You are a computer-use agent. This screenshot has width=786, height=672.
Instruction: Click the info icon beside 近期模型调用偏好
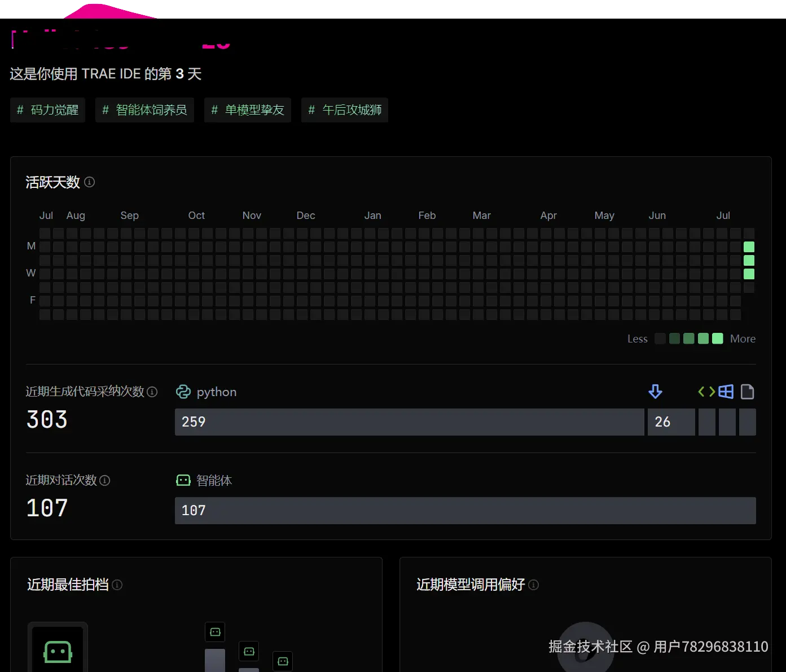[533, 585]
